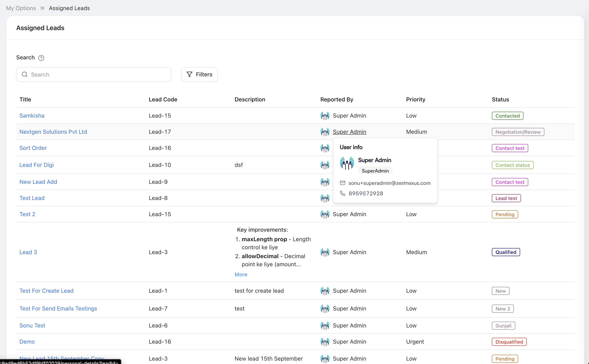Click the Disqualified status badge

click(509, 342)
